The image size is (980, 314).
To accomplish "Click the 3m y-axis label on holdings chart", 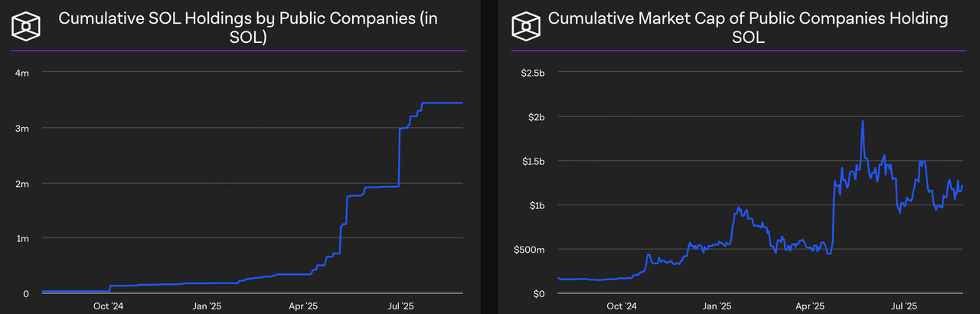I will (24, 128).
